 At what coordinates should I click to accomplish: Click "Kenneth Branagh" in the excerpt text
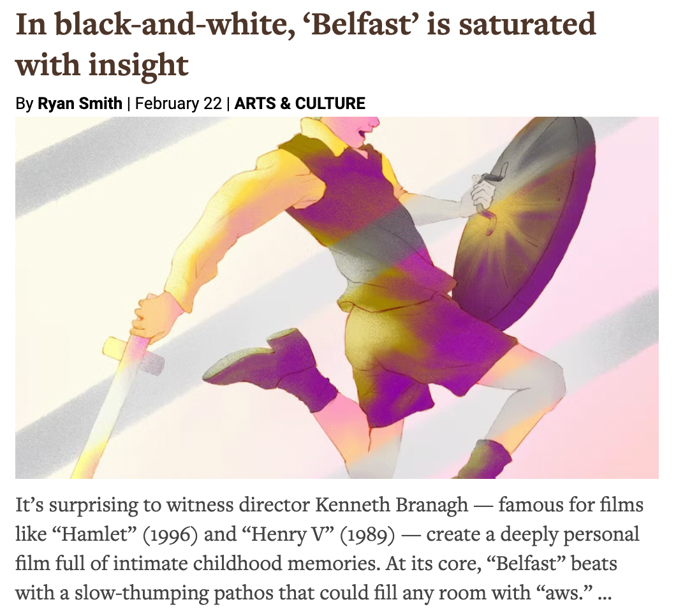pos(392,505)
